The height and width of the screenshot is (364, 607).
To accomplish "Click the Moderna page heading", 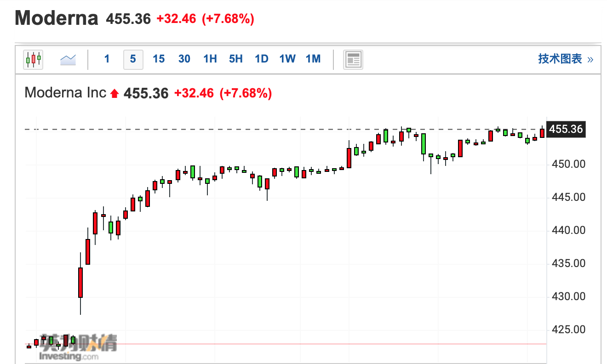I will 57,18.
